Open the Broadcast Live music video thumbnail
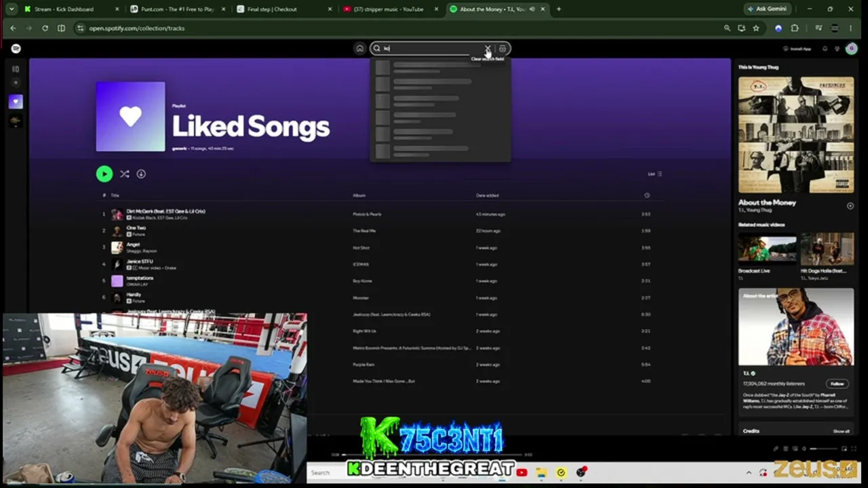The width and height of the screenshot is (868, 488). click(x=768, y=249)
